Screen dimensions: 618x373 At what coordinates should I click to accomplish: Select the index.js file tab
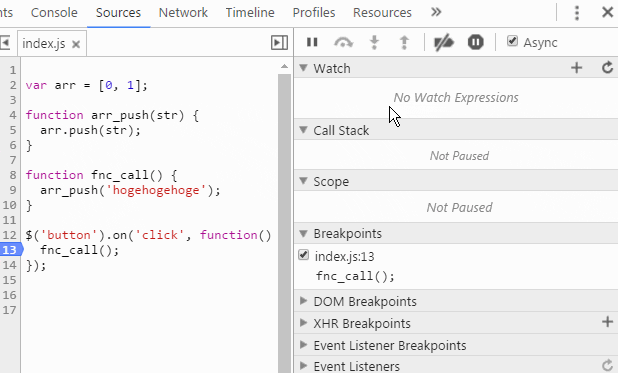(44, 43)
